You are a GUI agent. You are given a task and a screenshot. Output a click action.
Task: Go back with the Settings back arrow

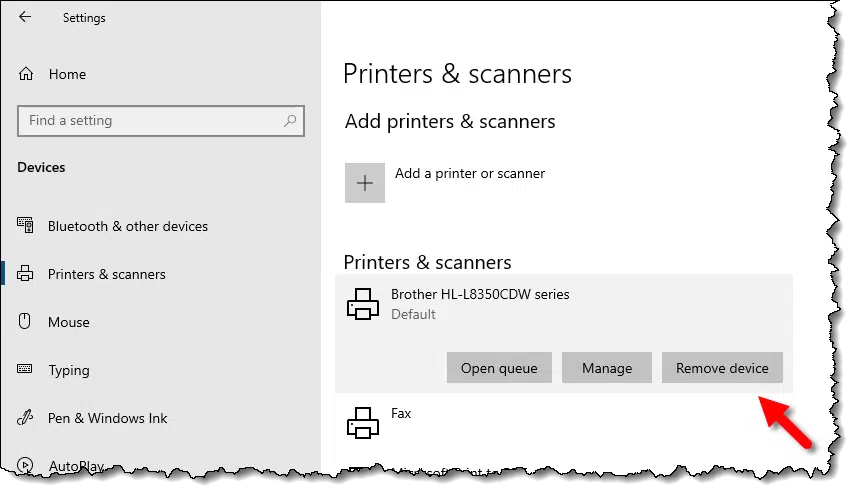pyautogui.click(x=25, y=17)
